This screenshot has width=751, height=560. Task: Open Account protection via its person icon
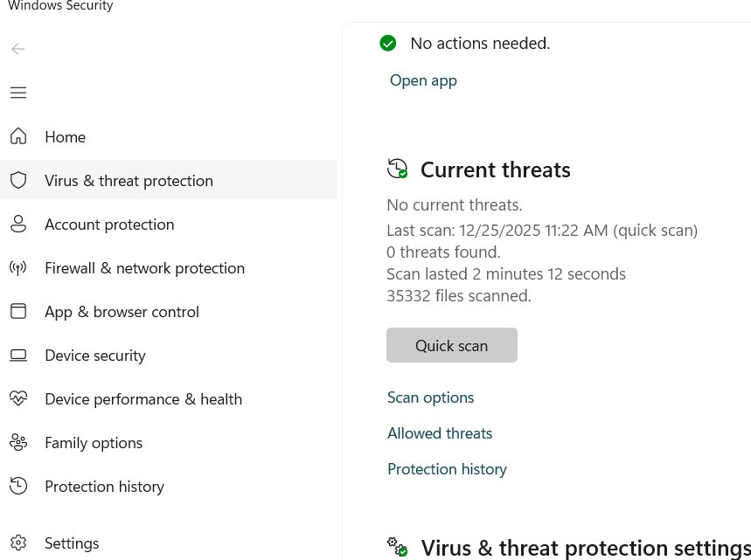18,224
